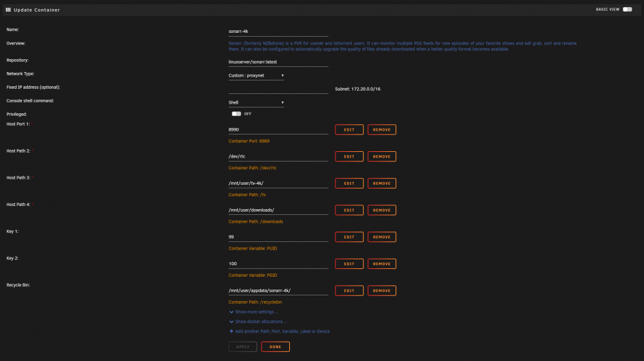
Task: Edit the Recycle Bin path entry
Action: pos(349,290)
